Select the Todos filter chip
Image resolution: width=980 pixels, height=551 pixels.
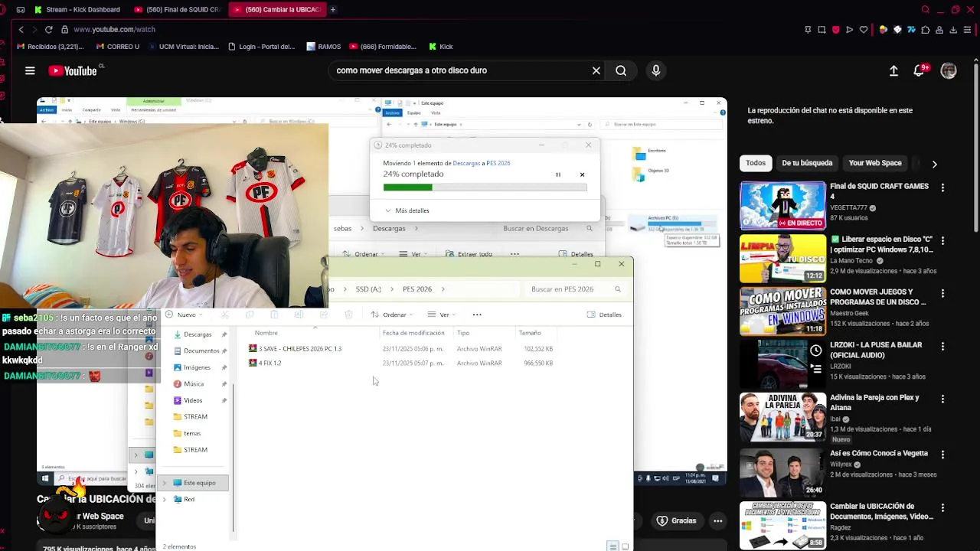[x=756, y=163]
